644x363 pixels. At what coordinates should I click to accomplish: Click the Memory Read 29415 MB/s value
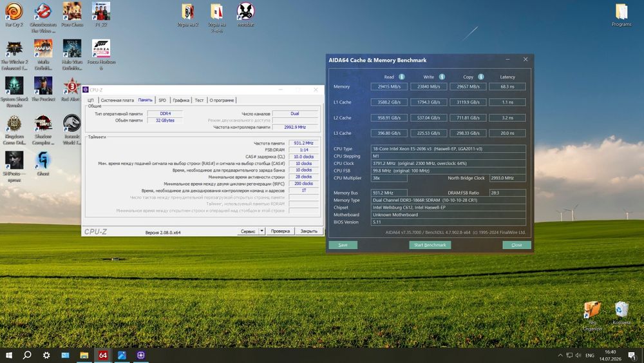point(389,87)
